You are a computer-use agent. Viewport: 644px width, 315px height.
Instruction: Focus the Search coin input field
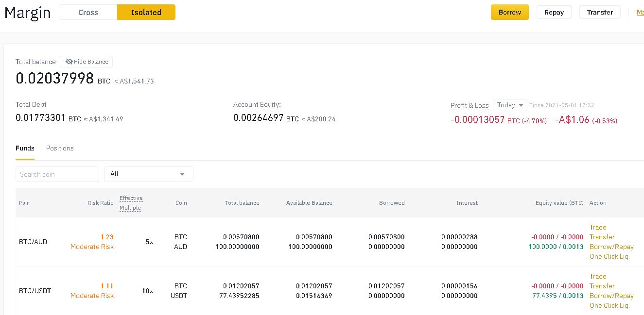[x=57, y=174]
